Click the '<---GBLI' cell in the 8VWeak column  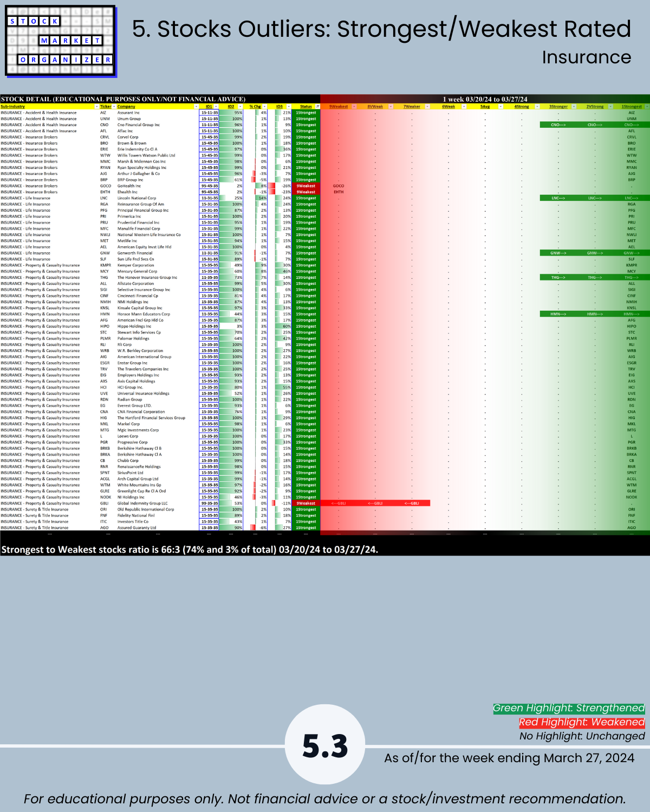pyautogui.click(x=375, y=503)
